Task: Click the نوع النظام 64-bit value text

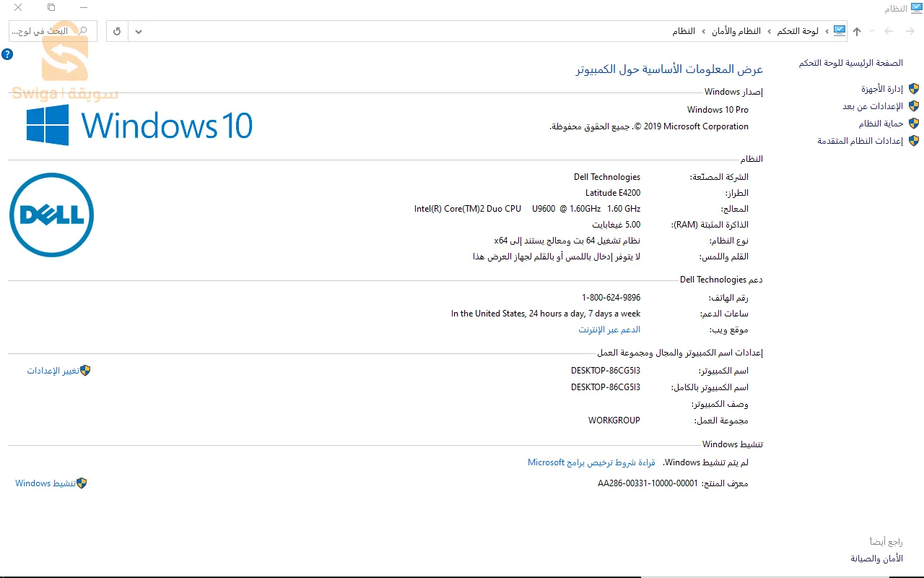Action: coord(567,241)
